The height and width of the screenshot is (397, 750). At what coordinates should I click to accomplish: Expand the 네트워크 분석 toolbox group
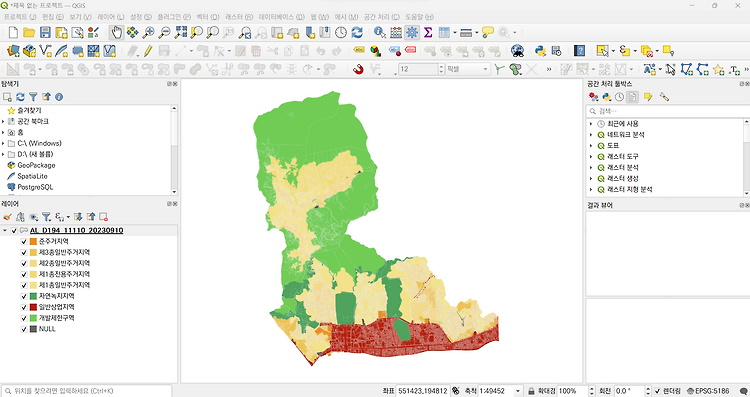pyautogui.click(x=591, y=135)
